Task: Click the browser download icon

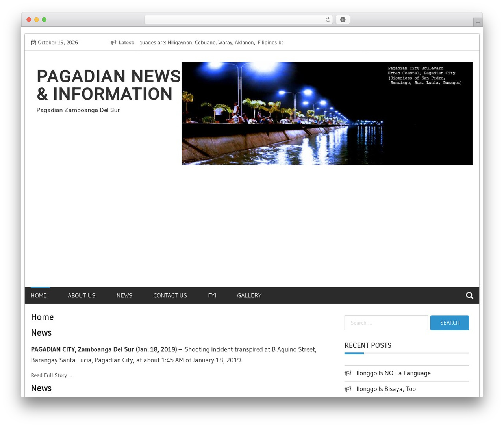Action: pos(343,20)
